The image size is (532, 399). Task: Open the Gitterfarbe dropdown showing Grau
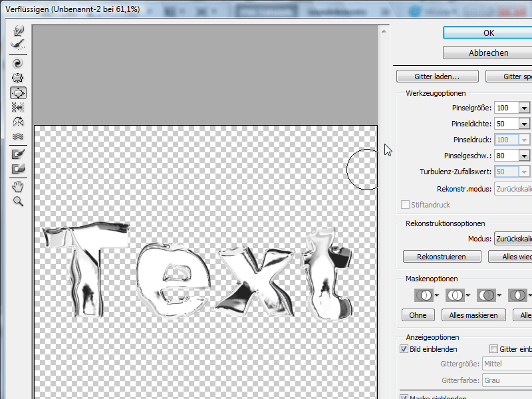coord(507,380)
